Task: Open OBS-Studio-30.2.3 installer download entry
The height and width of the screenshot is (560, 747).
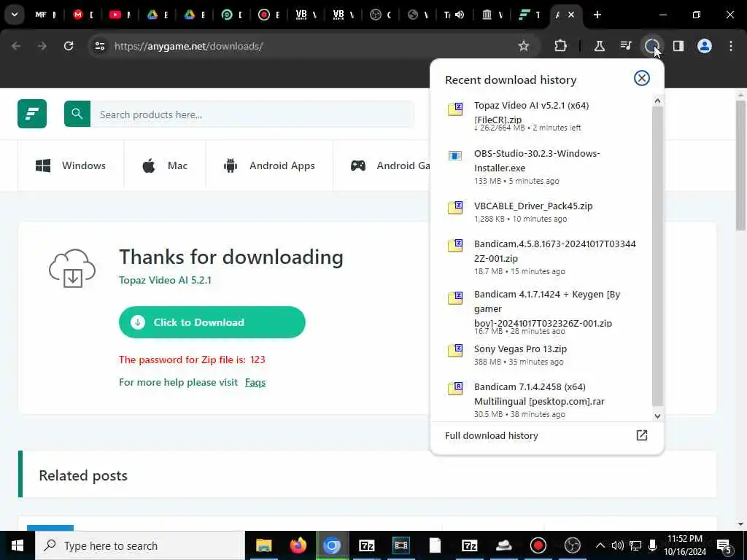Action: click(541, 167)
